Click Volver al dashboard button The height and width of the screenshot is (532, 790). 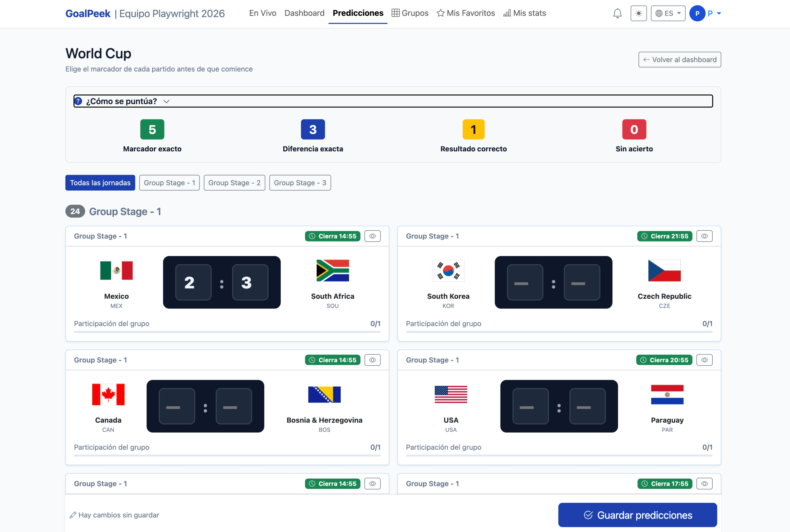pyautogui.click(x=679, y=60)
